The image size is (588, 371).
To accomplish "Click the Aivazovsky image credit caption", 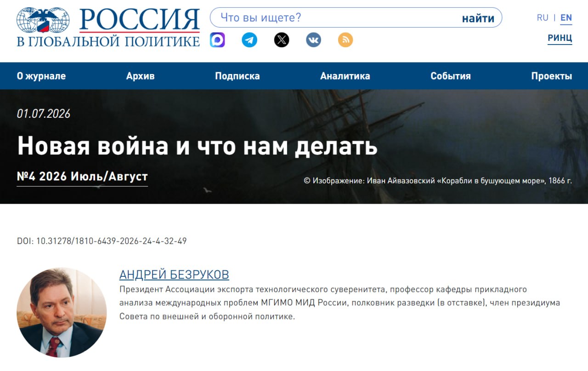I will pyautogui.click(x=438, y=181).
